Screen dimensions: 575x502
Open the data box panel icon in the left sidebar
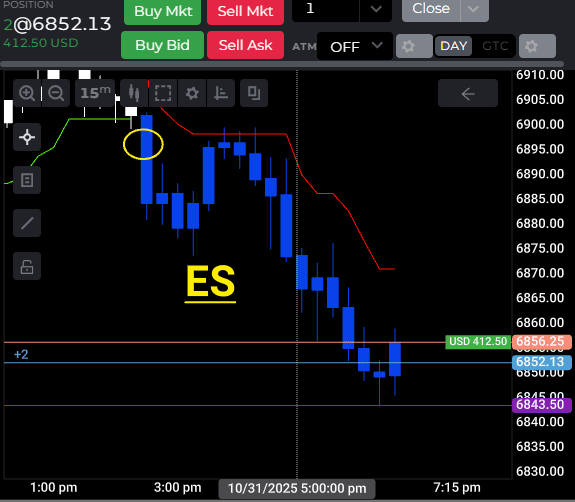click(x=27, y=180)
